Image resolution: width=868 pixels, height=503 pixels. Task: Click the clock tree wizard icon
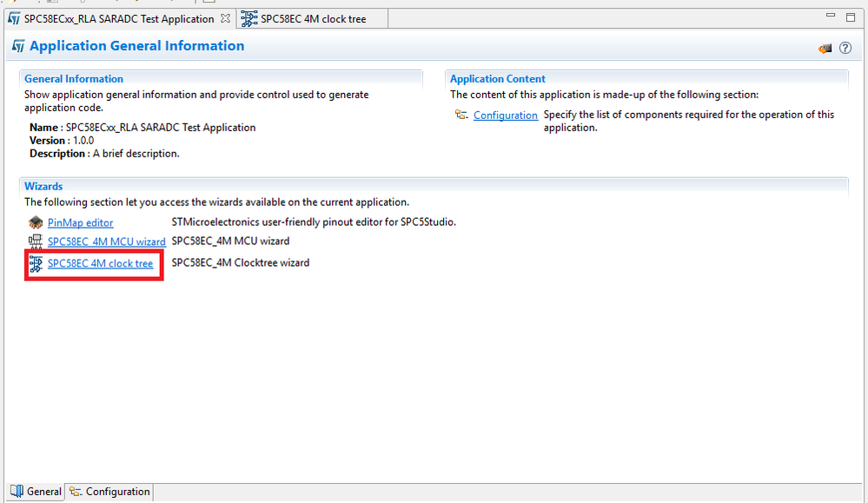point(36,263)
